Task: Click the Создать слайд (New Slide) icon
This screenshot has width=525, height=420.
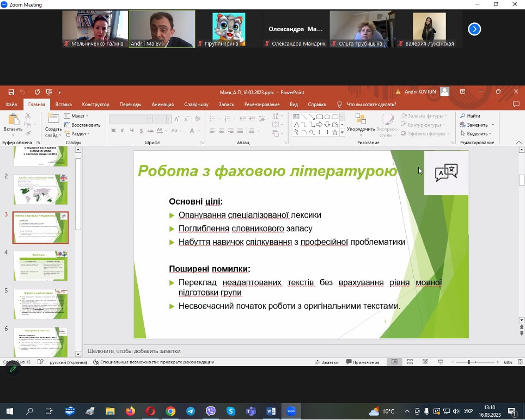Action: click(53, 120)
